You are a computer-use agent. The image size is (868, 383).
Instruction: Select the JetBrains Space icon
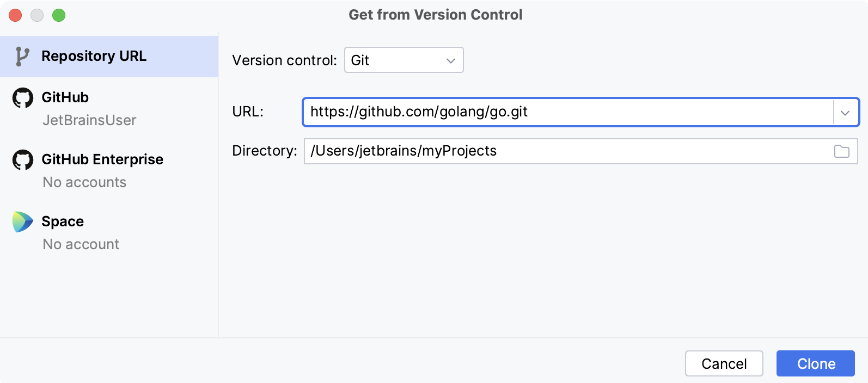click(22, 221)
